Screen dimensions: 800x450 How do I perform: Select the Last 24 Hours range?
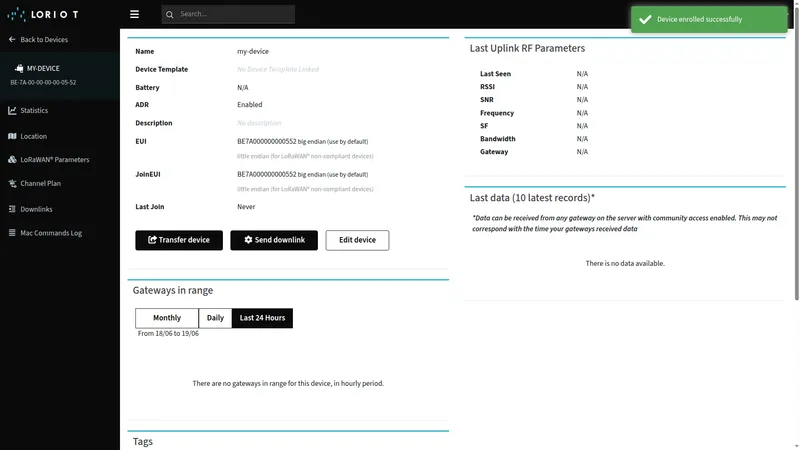coord(262,318)
